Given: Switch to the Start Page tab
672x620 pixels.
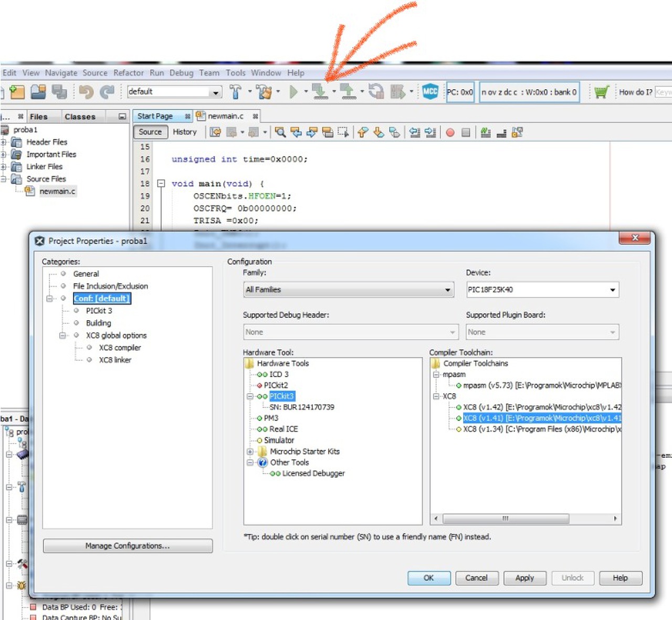Looking at the screenshot, I should pyautogui.click(x=155, y=116).
